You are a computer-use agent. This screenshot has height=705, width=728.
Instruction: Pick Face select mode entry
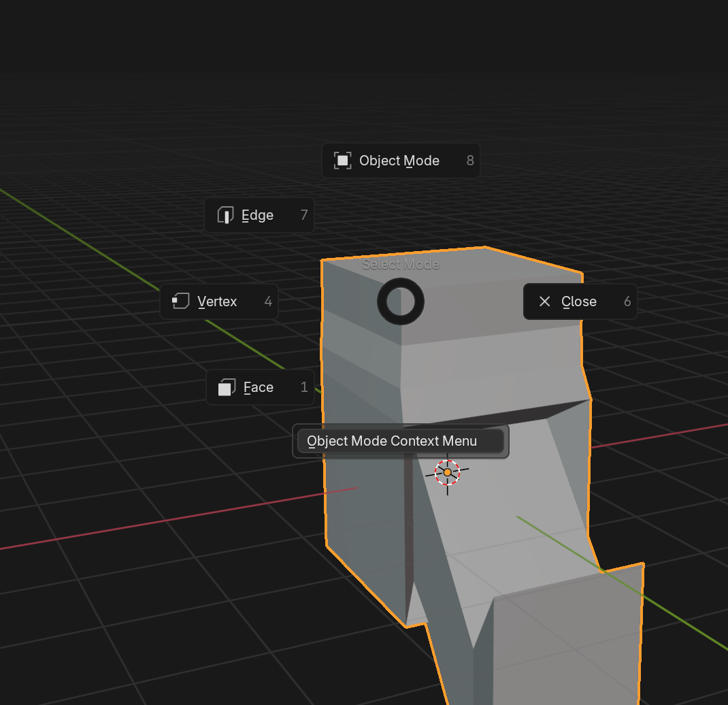pos(260,387)
